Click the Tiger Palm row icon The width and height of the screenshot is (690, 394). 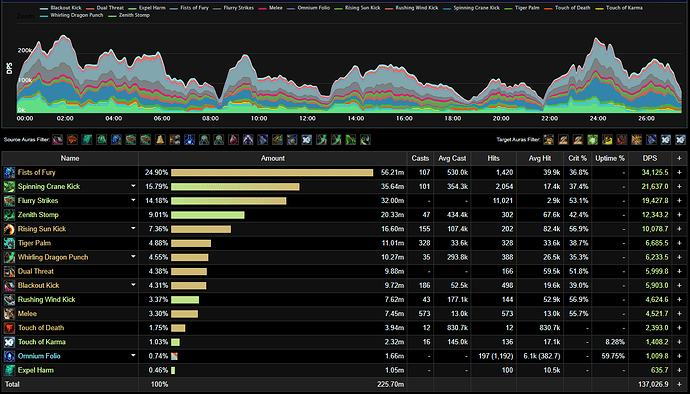(9, 243)
